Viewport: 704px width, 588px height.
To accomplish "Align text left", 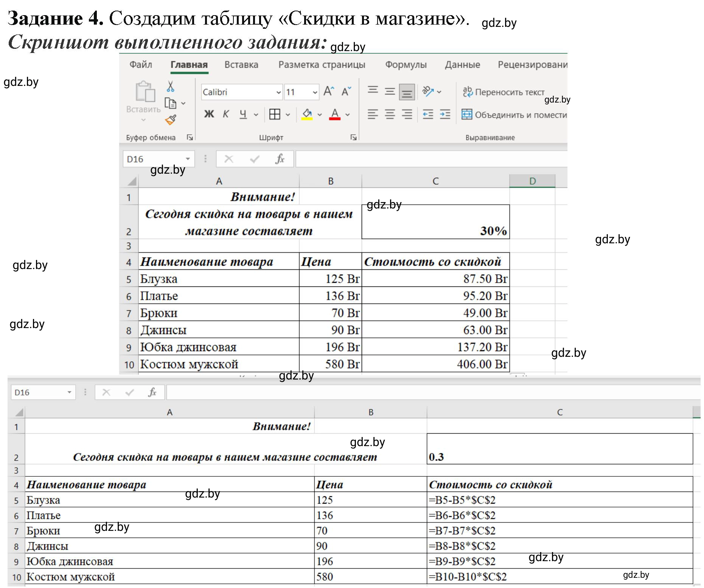I will [x=373, y=114].
